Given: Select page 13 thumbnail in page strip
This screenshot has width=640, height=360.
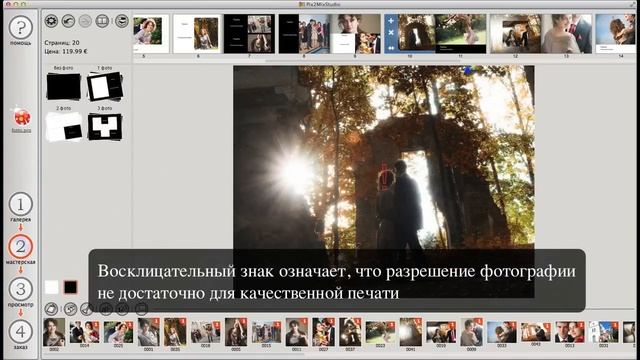Looking at the screenshot, I should coord(567,33).
